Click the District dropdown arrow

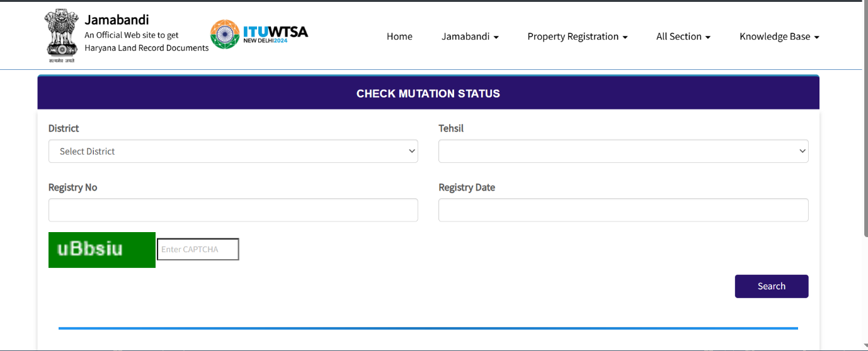412,151
